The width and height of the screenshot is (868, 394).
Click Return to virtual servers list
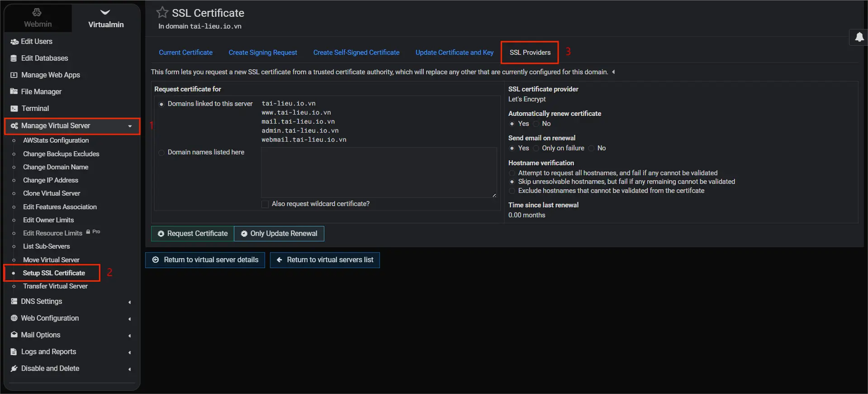[325, 260]
